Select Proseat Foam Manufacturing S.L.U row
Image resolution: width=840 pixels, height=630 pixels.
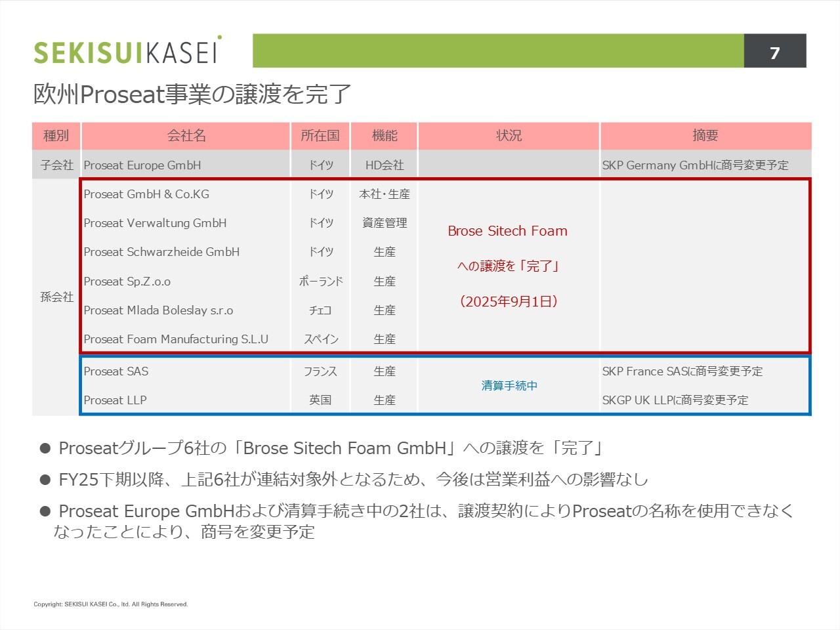[176, 339]
